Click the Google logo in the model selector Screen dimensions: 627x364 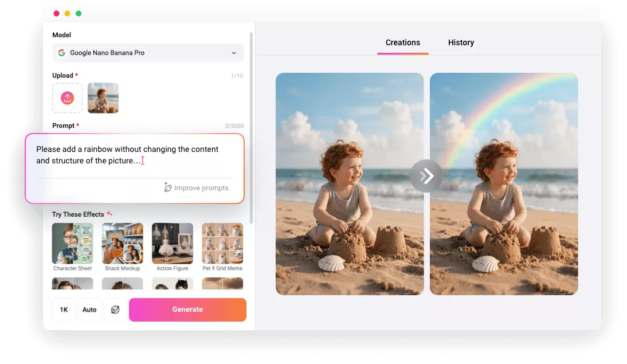pyautogui.click(x=61, y=53)
